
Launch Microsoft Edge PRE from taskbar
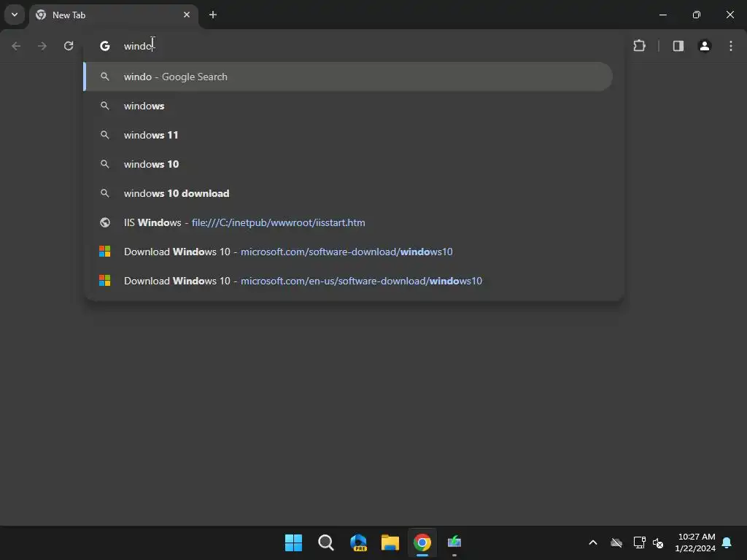coord(358,542)
